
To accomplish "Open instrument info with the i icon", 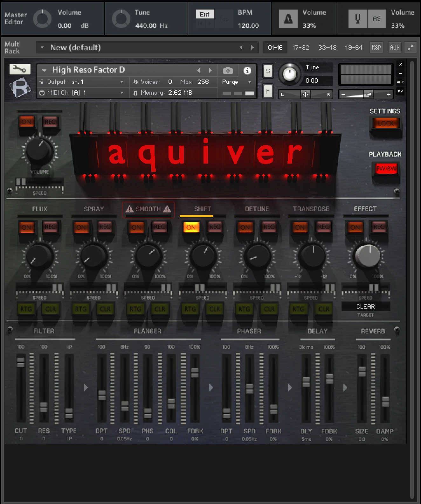I will (247, 70).
